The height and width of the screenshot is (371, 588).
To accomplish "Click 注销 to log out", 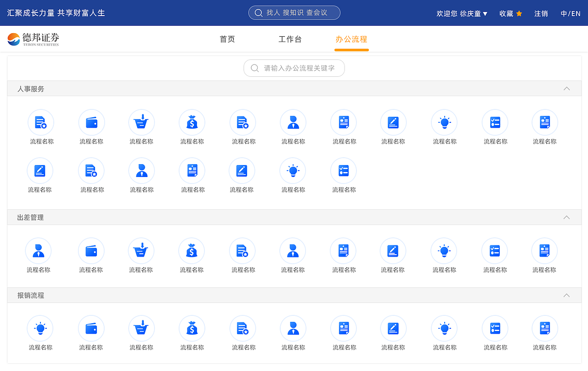I will coord(541,14).
